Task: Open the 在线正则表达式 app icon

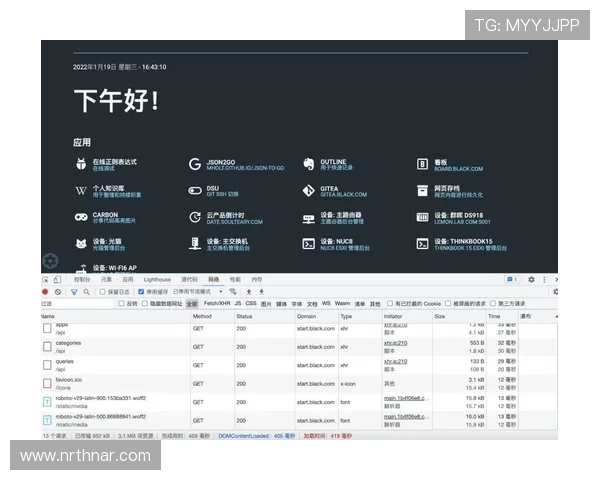Action: point(81,164)
